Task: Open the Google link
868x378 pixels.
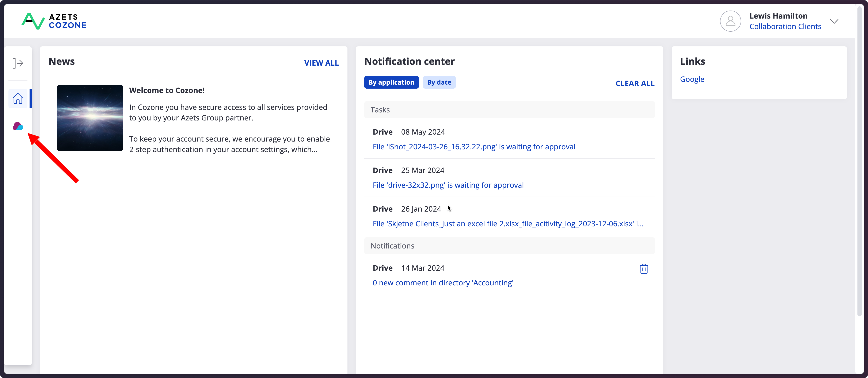Action: (x=692, y=79)
